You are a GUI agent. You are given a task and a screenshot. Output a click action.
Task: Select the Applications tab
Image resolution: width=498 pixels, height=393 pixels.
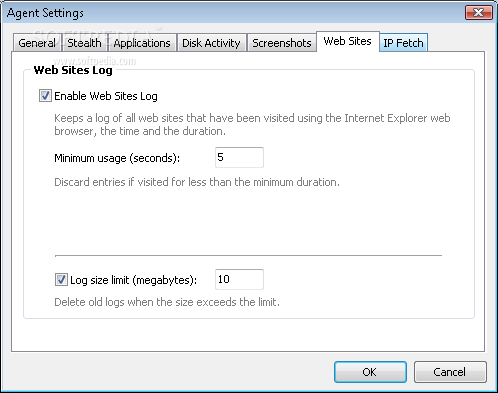point(142,43)
